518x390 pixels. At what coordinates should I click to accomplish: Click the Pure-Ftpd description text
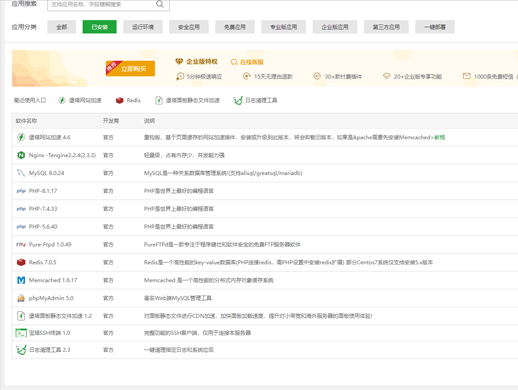click(x=222, y=244)
